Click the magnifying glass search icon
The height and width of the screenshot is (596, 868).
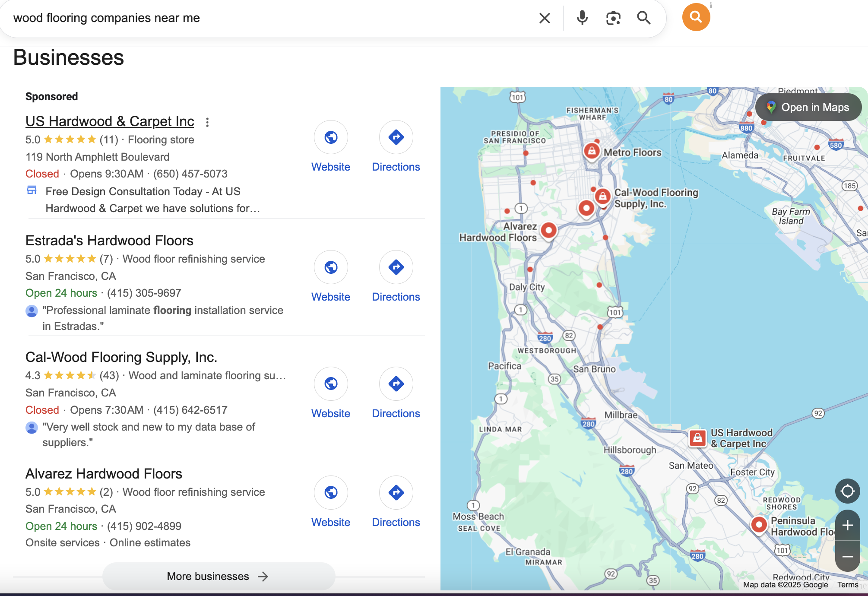click(643, 18)
